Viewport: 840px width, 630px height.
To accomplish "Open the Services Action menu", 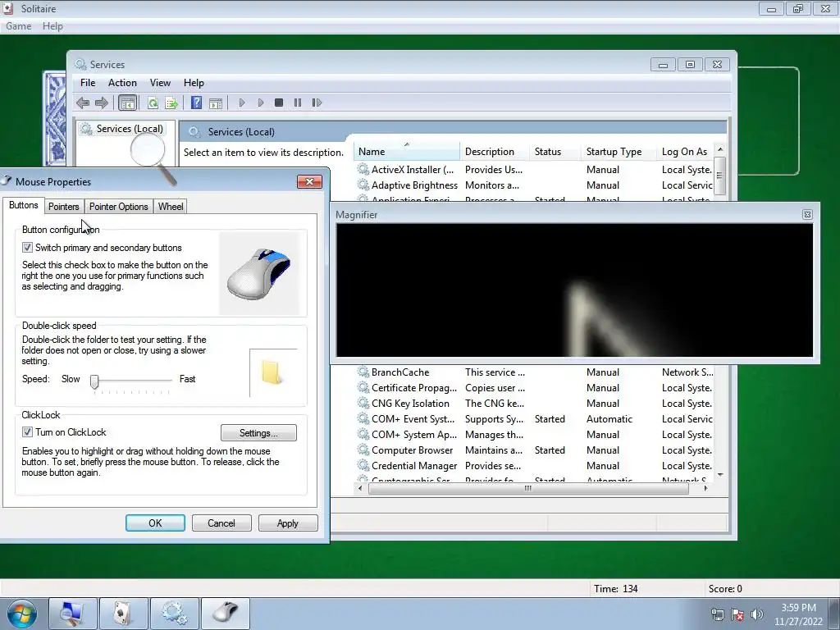I will coord(122,83).
